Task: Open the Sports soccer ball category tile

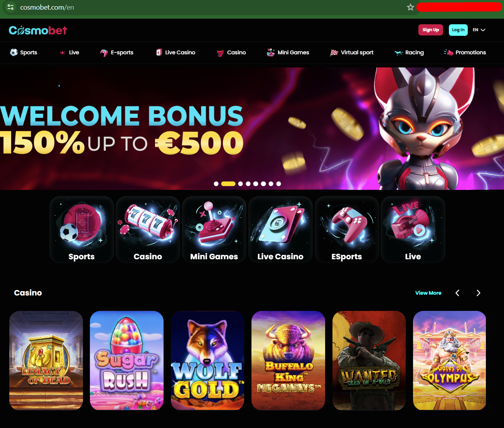Action: 82,230
